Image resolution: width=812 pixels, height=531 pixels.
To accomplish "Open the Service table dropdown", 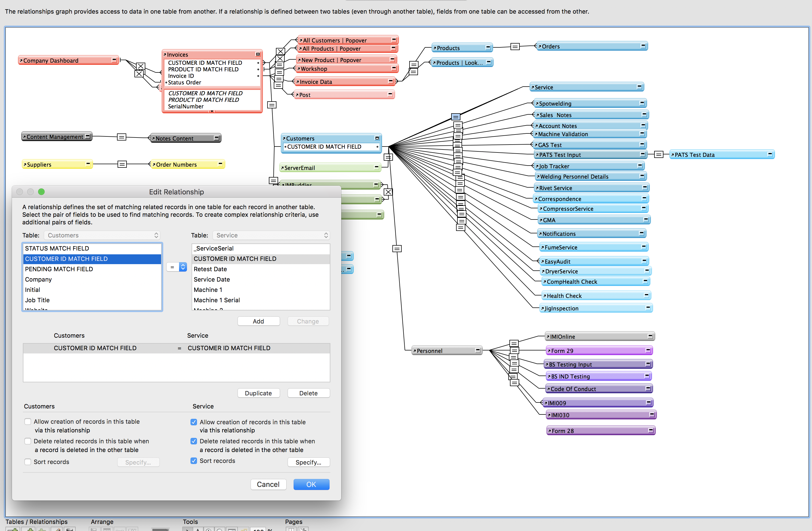I will pyautogui.click(x=271, y=235).
